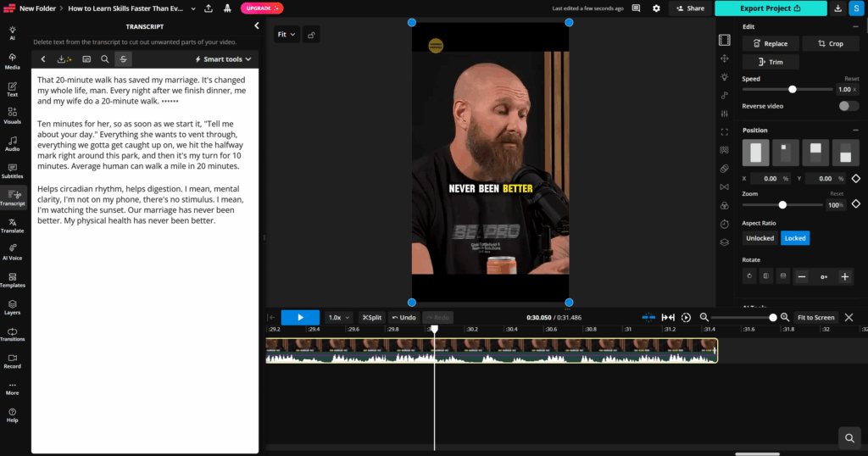Open the Smart tools dropdown
868x456 pixels.
[x=223, y=59]
